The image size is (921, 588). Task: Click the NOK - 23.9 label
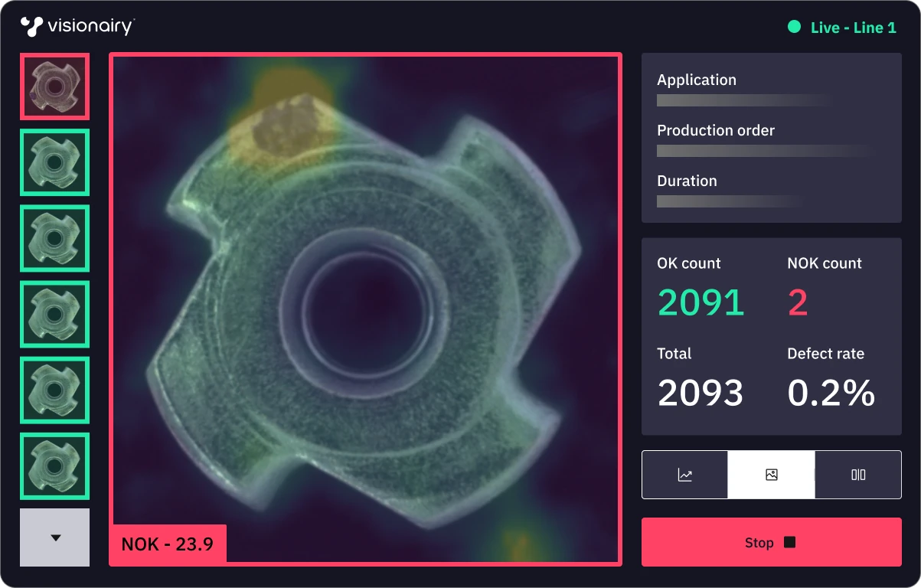(168, 545)
